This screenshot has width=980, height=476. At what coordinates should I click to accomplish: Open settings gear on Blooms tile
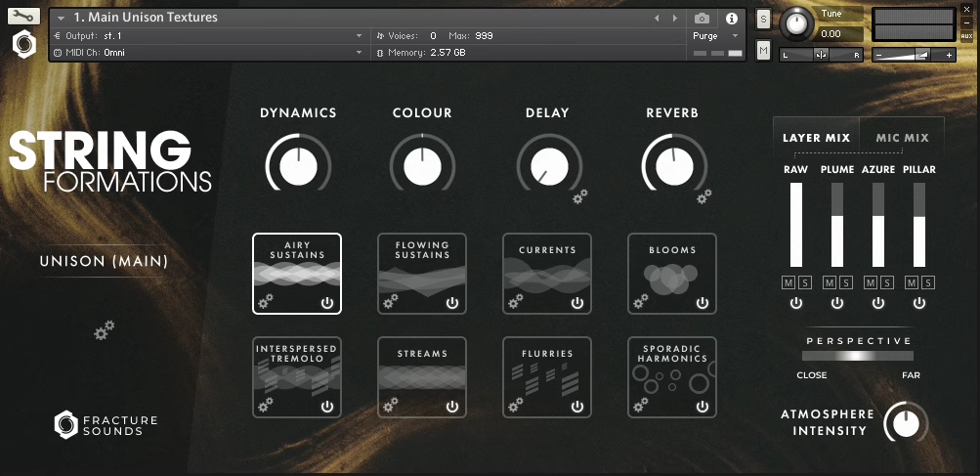pyautogui.click(x=641, y=301)
